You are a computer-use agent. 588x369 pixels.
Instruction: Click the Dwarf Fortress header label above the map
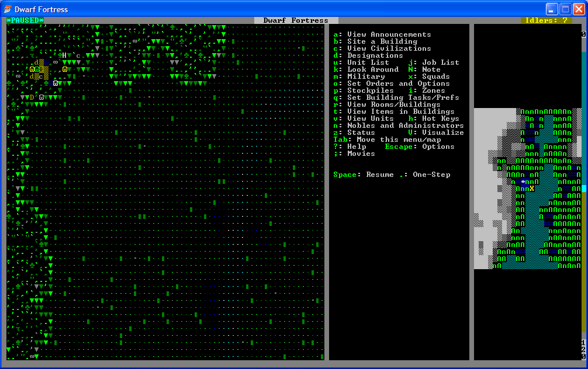coord(296,20)
